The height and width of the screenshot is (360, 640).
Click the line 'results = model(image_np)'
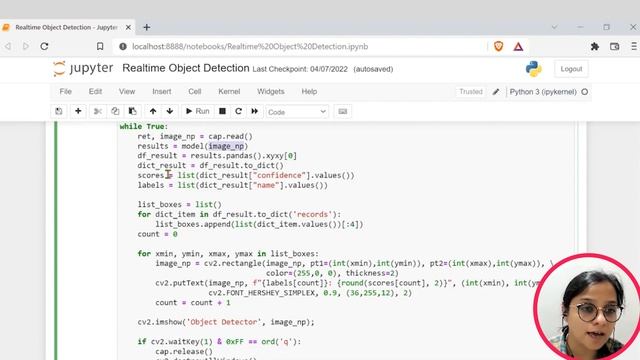(193, 146)
